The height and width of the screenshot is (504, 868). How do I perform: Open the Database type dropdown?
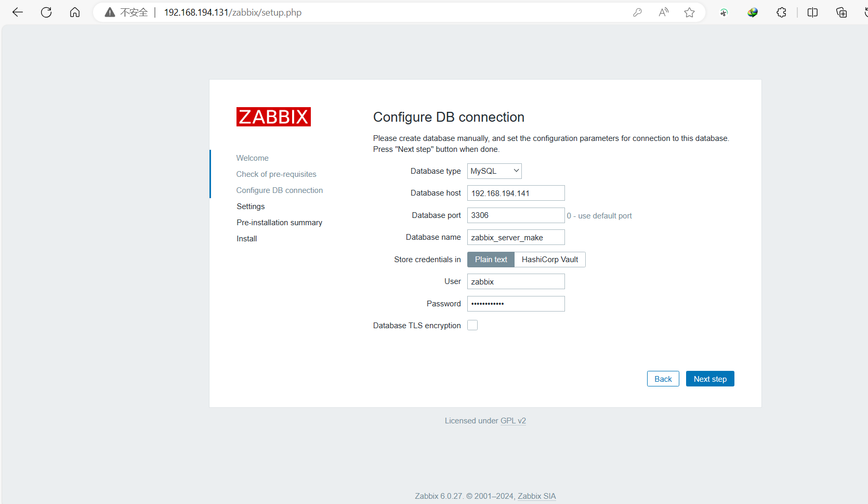(x=494, y=171)
